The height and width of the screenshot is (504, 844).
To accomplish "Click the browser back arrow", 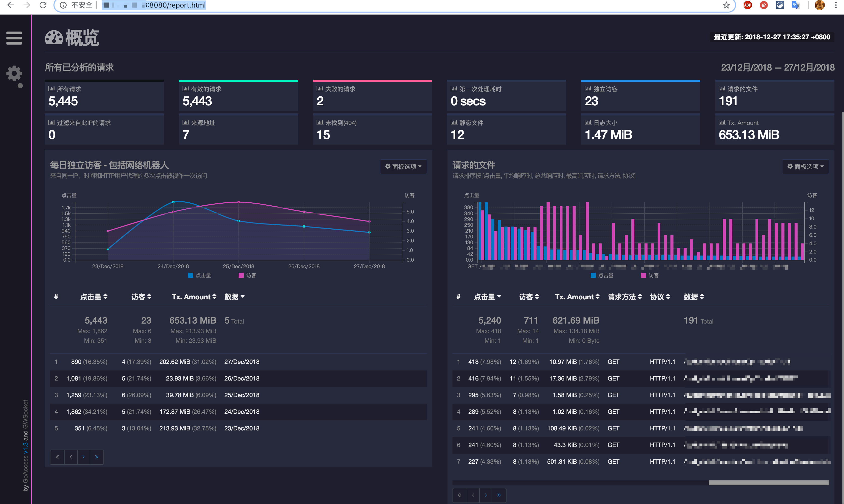I will tap(11, 5).
